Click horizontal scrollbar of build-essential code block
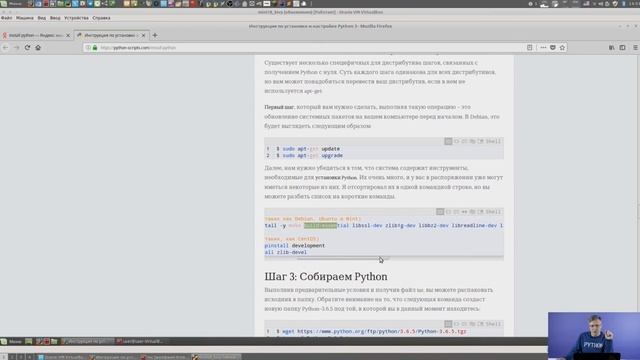 click(343, 258)
